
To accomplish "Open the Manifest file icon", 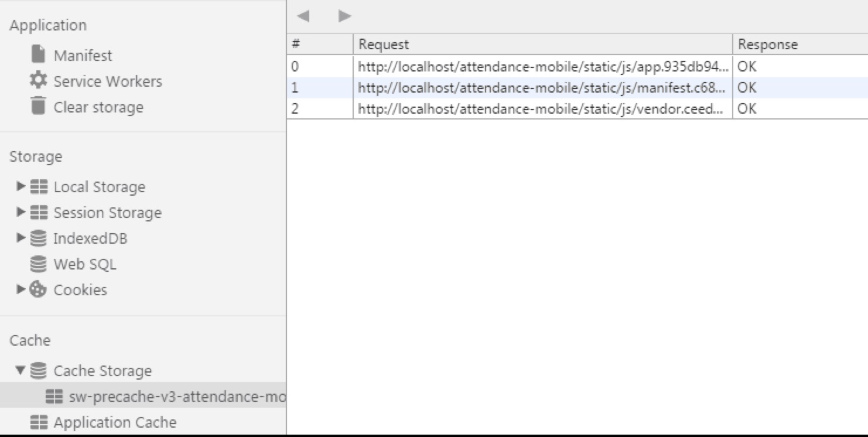I will (38, 54).
